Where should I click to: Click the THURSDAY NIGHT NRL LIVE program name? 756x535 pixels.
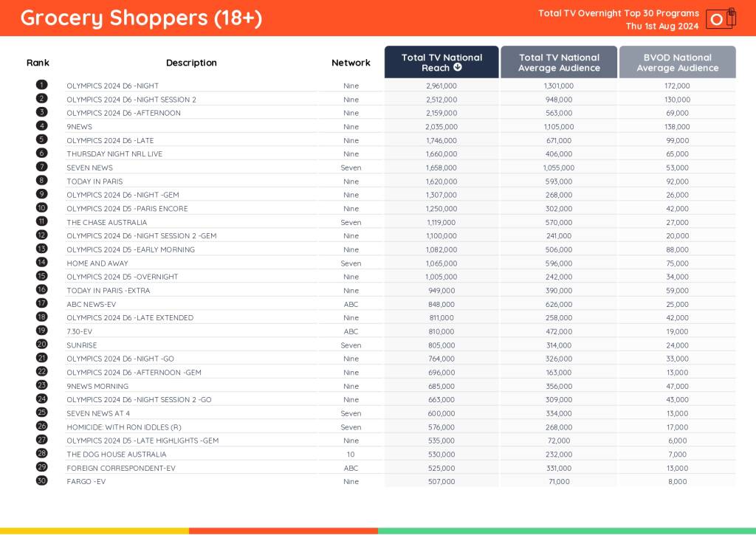(114, 154)
